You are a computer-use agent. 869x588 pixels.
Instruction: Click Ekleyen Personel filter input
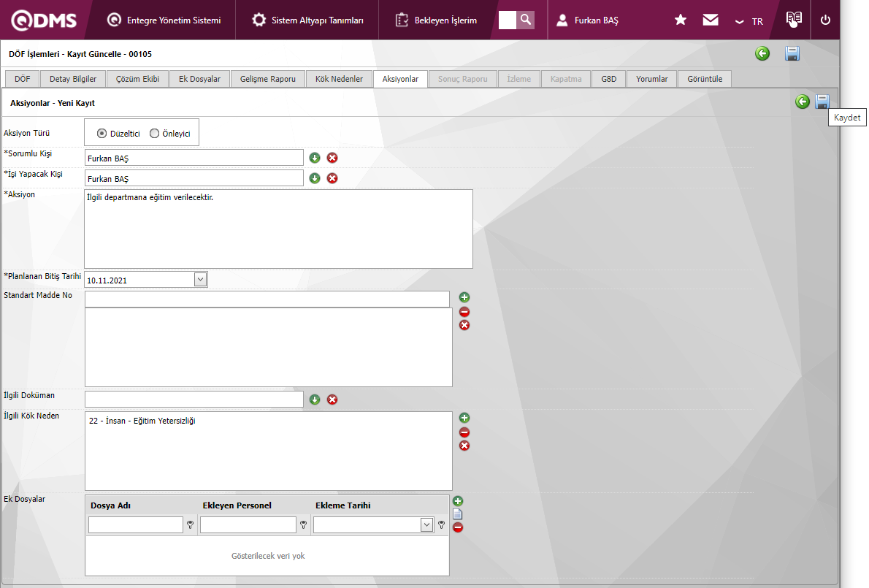pyautogui.click(x=248, y=525)
